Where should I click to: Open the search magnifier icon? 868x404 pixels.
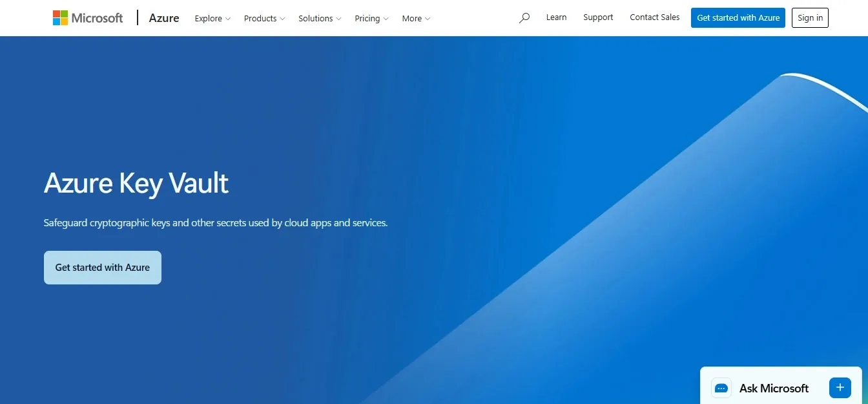point(524,18)
